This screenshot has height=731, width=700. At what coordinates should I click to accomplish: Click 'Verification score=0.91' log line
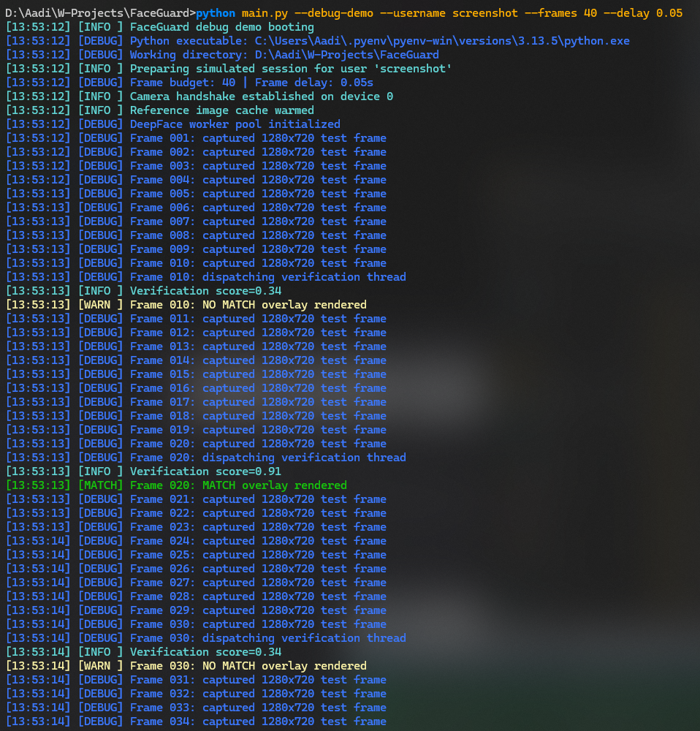(x=143, y=471)
